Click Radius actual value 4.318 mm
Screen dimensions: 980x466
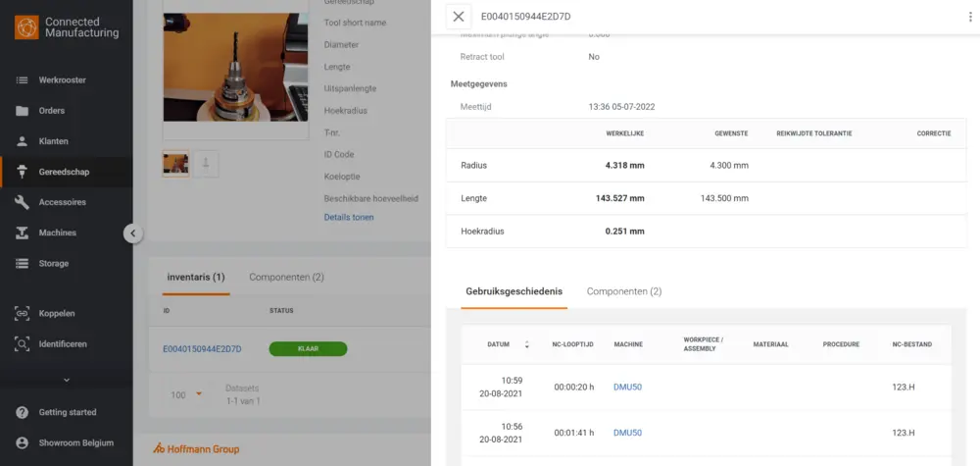624,166
